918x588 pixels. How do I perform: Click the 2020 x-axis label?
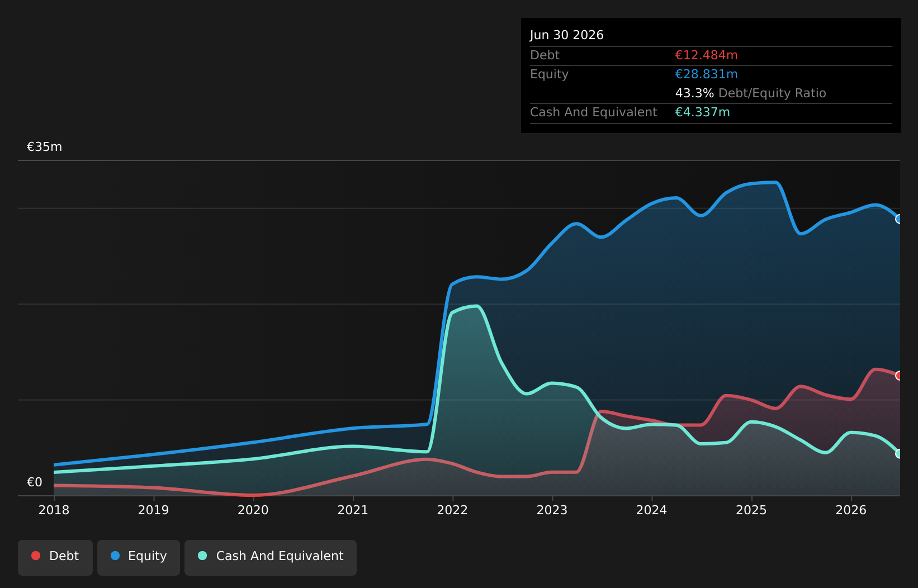tap(253, 510)
